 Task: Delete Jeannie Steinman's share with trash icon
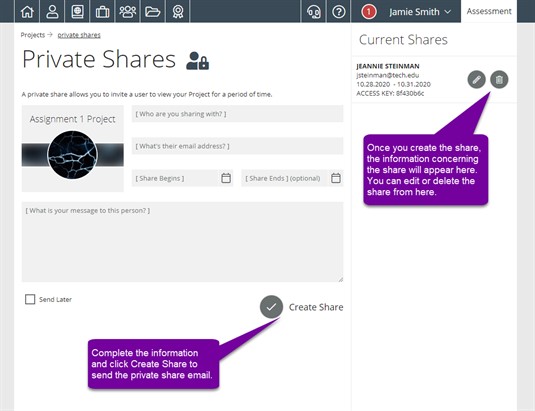(x=499, y=79)
